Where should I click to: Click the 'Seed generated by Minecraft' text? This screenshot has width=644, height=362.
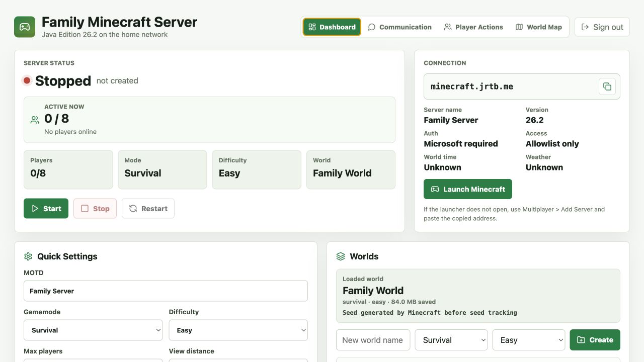[x=430, y=313]
